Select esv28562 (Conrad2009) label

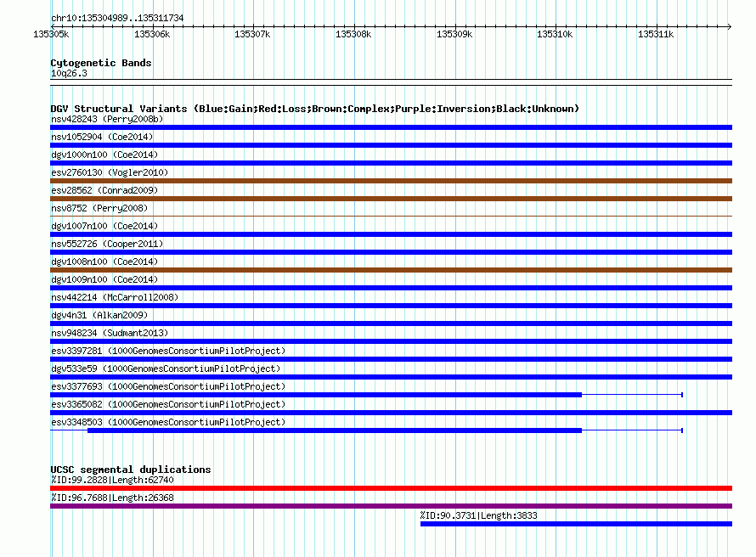(x=104, y=190)
